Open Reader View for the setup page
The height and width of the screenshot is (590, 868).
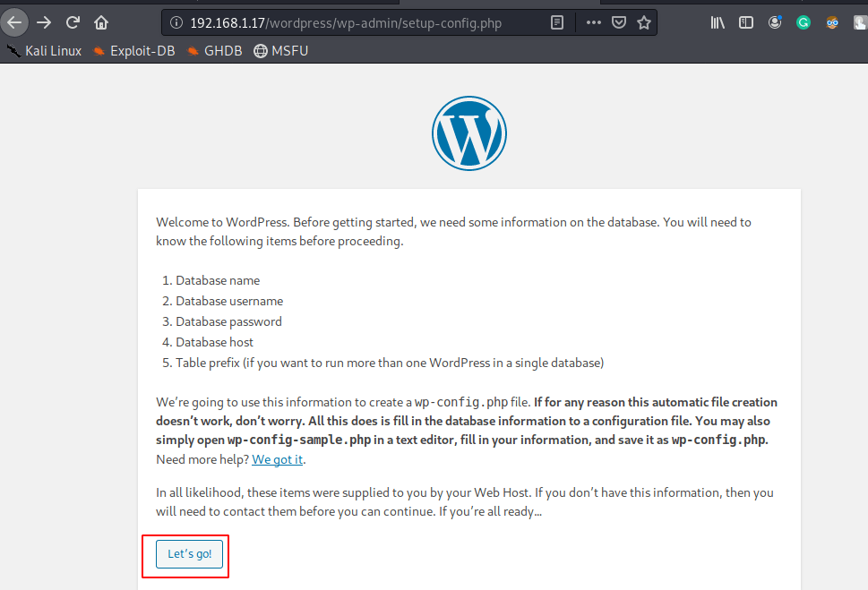pyautogui.click(x=556, y=22)
